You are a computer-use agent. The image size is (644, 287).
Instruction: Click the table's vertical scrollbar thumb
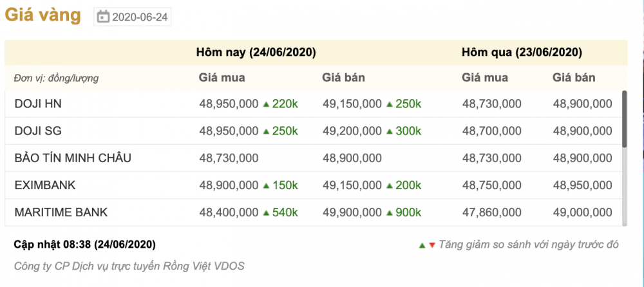click(625, 119)
